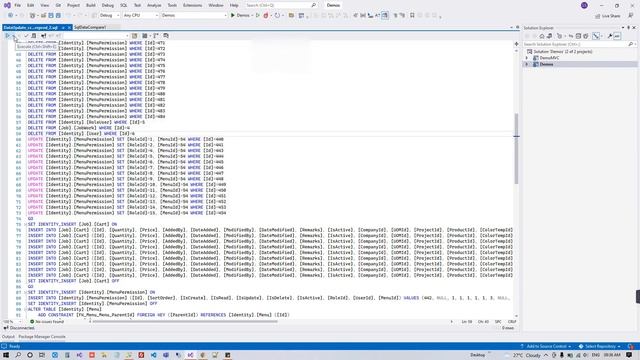
Task: Click the Disconnected connection status
Action: click(19, 328)
